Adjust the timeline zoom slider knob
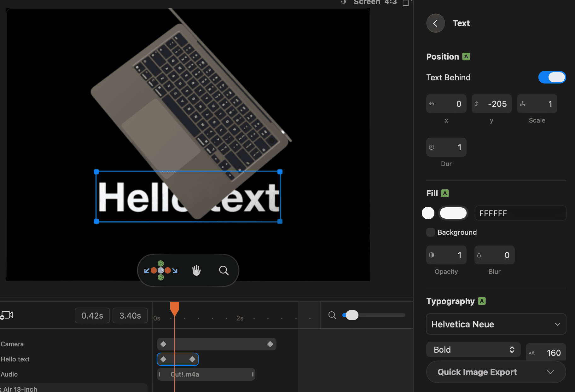This screenshot has height=392, width=575. [x=352, y=315]
